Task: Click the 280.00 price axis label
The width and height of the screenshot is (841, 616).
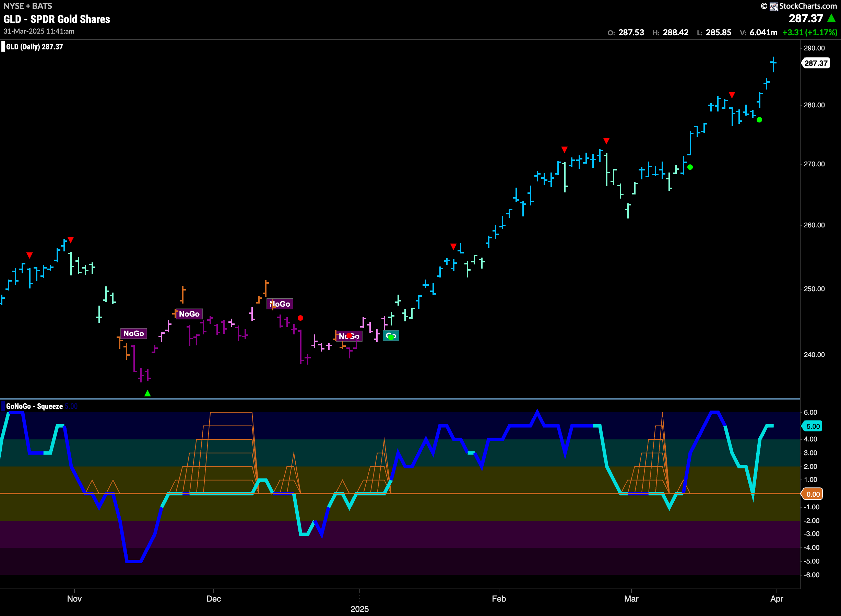Action: pos(814,105)
